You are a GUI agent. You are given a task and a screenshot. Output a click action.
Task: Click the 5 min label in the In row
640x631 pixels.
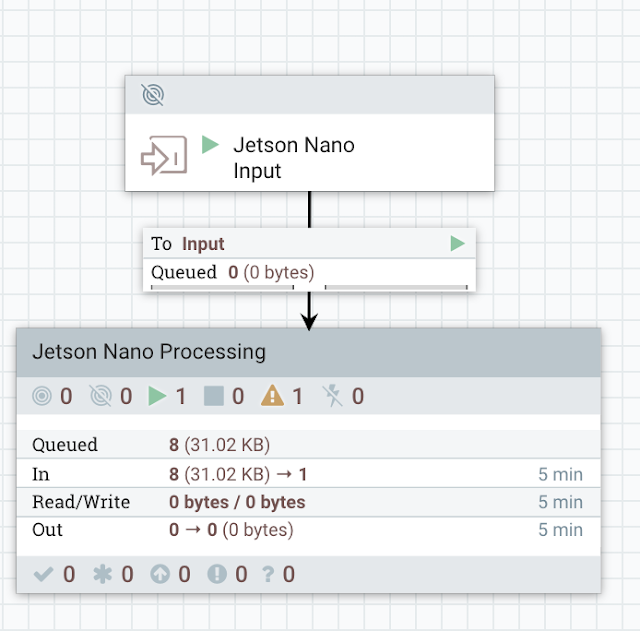point(560,475)
